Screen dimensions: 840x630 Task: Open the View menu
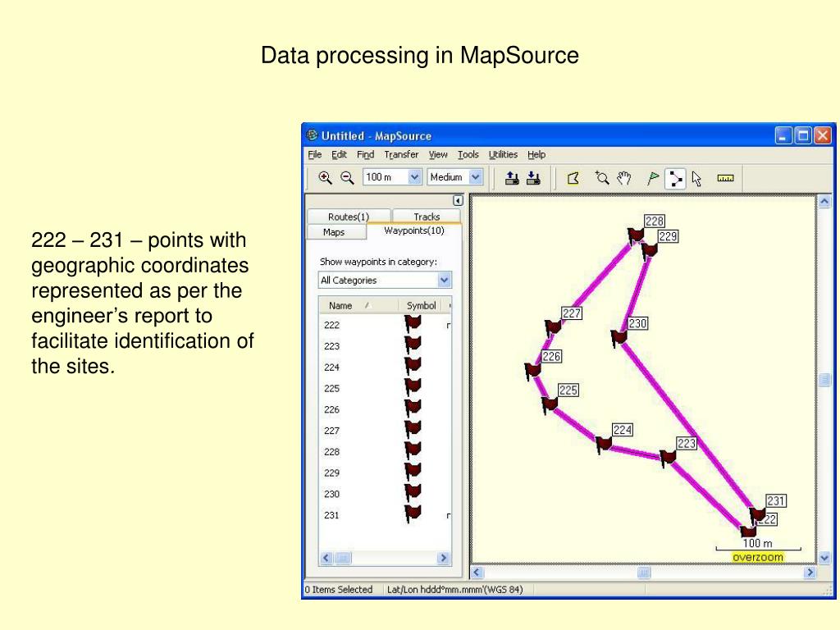tap(438, 154)
